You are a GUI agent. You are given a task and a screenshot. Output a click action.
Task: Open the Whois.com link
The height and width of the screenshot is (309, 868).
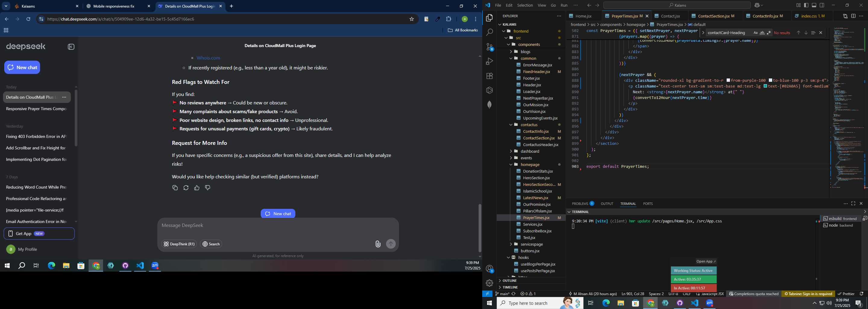(x=208, y=58)
